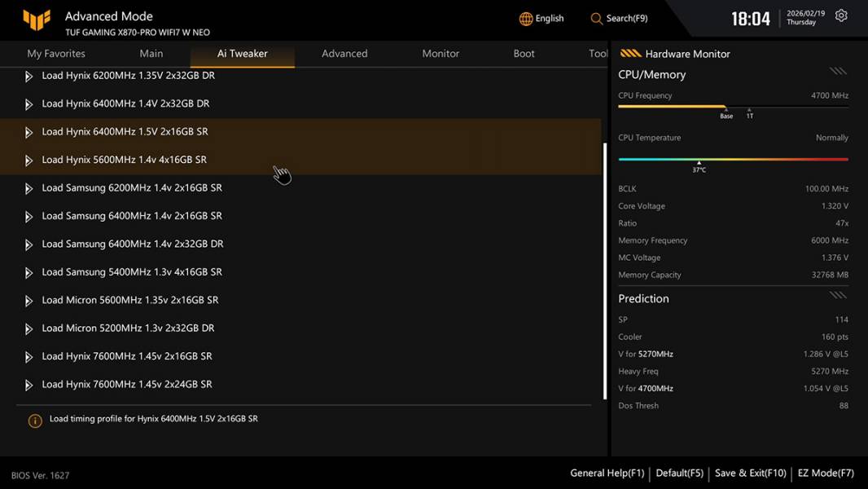Click the settings gear icon
Screen dimensions: 868x489
click(x=841, y=16)
